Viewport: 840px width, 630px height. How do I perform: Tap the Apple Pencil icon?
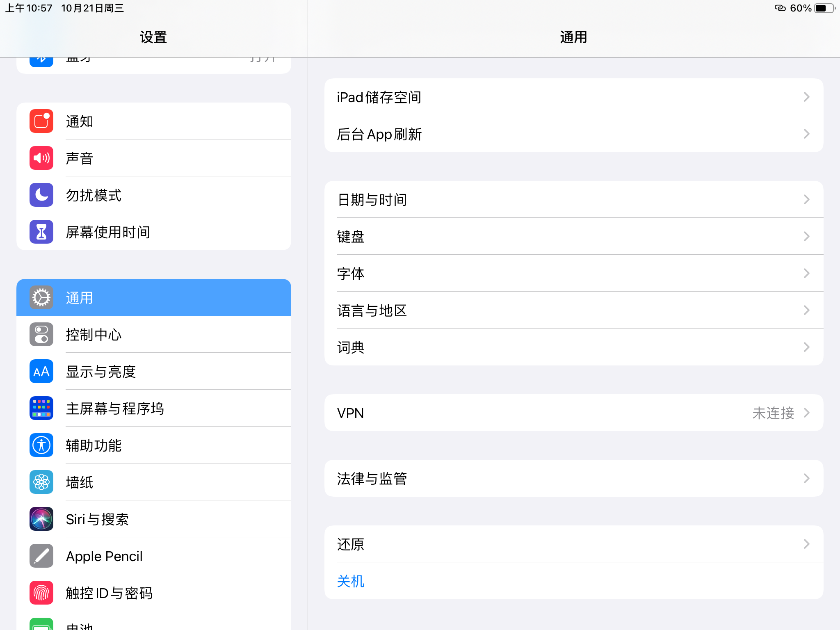pyautogui.click(x=41, y=556)
